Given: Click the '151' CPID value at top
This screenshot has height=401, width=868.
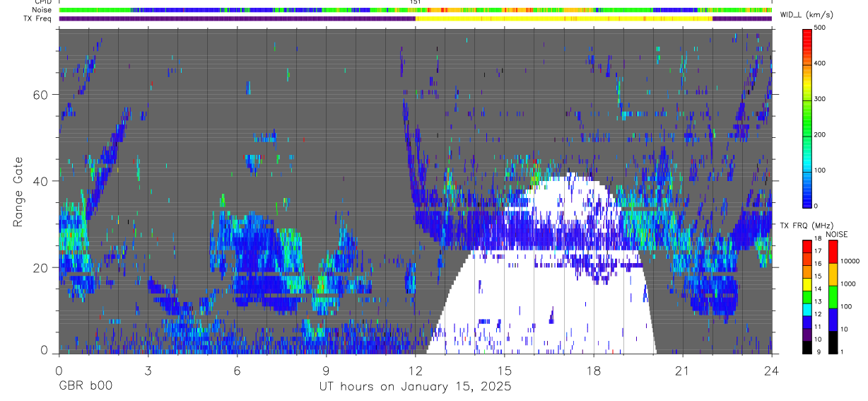Looking at the screenshot, I should (415, 2).
